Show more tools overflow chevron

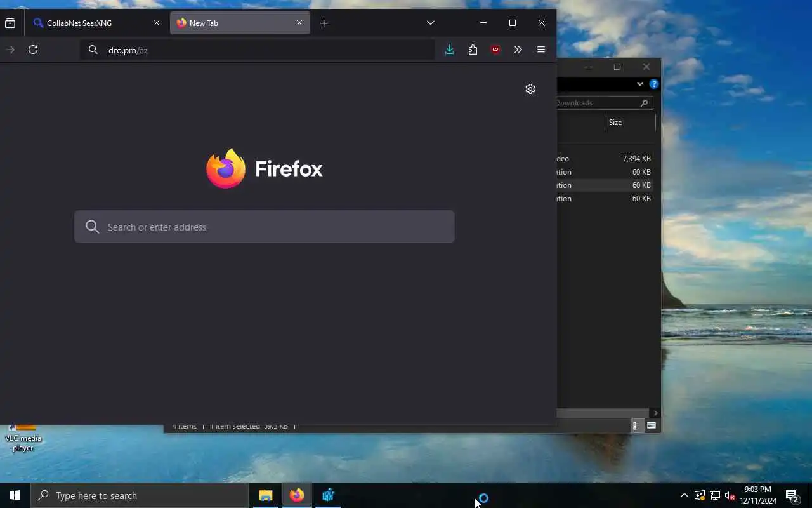518,50
